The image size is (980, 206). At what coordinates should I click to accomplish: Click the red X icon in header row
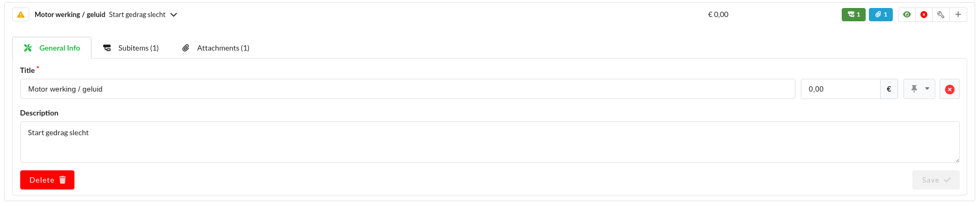pos(924,14)
